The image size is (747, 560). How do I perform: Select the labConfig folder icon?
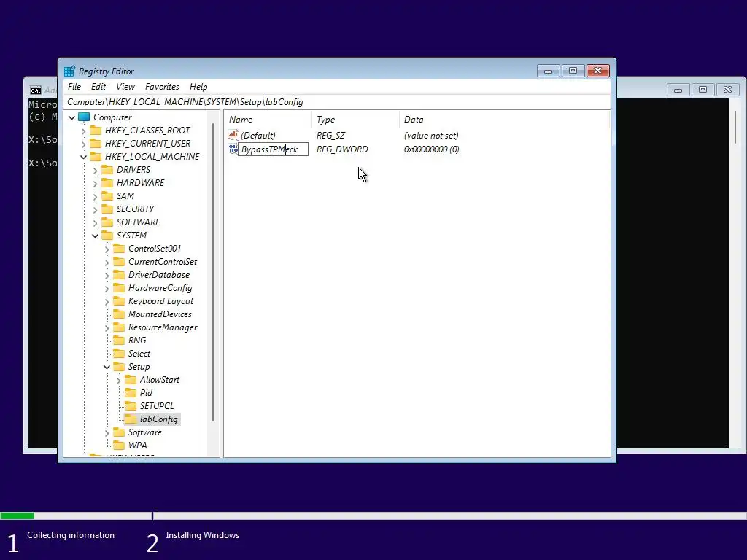[131, 419]
